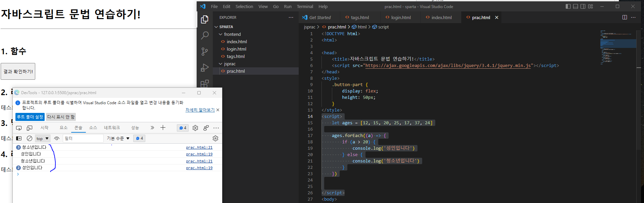The image size is (644, 203).
Task: Click the 결과 확인하기! button on page
Action: [18, 71]
